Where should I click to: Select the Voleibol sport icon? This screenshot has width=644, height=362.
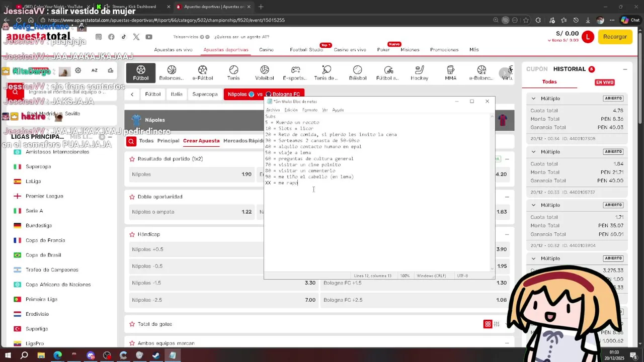pos(265,73)
